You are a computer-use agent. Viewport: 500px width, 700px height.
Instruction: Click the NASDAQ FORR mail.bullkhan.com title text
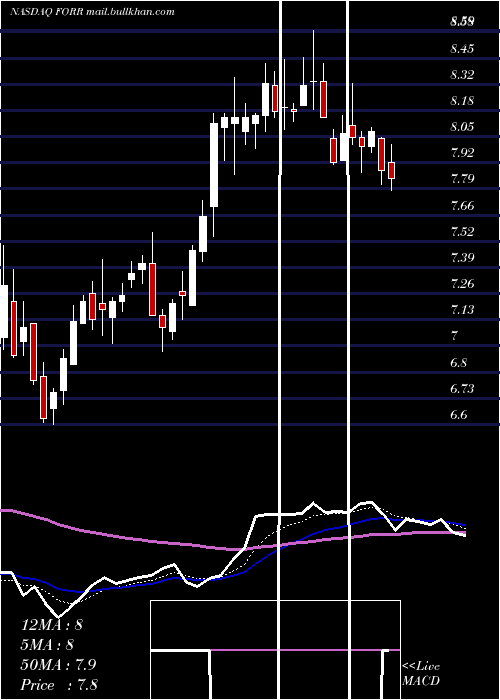(x=92, y=12)
